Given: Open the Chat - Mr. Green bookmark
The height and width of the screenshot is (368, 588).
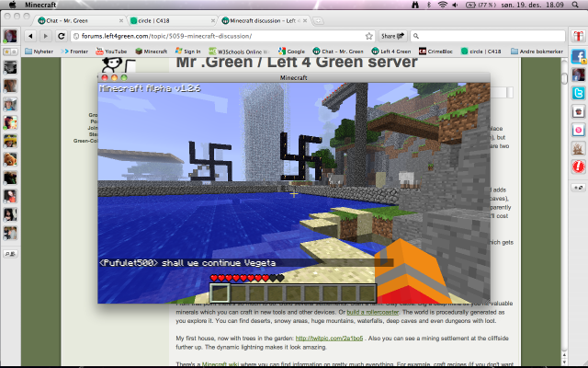Looking at the screenshot, I should 338,52.
